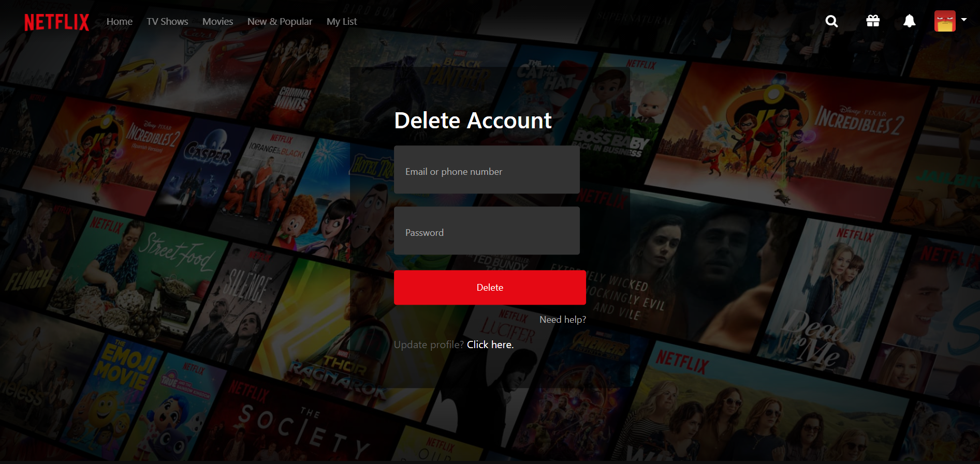Open New & Popular section
Screen dimensions: 980x464
[280, 22]
